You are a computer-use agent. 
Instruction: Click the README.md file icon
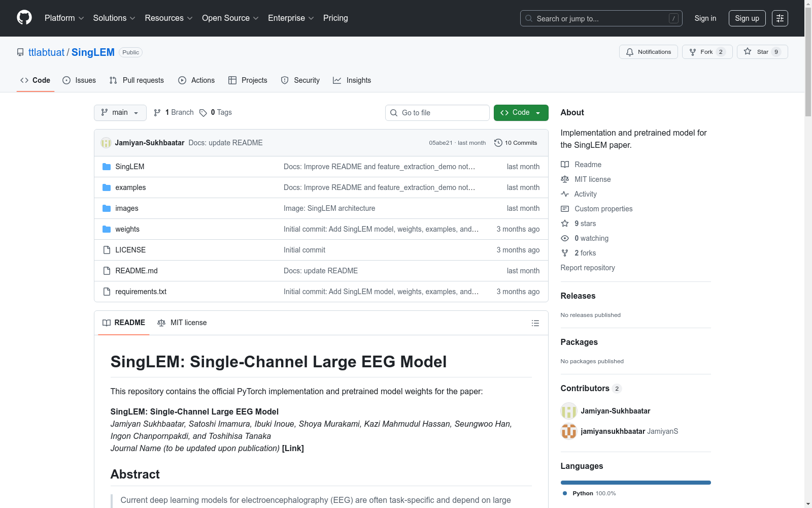pyautogui.click(x=107, y=271)
